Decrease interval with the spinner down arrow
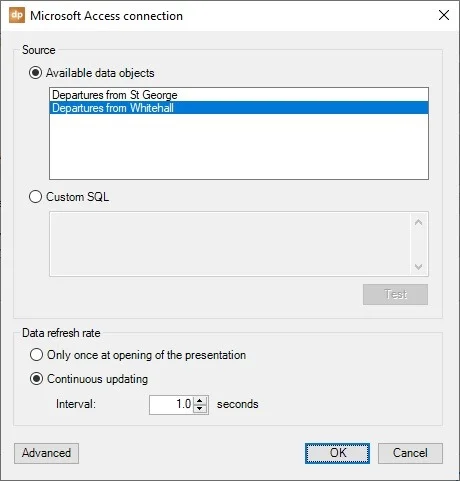This screenshot has width=460, height=481. tap(200, 409)
